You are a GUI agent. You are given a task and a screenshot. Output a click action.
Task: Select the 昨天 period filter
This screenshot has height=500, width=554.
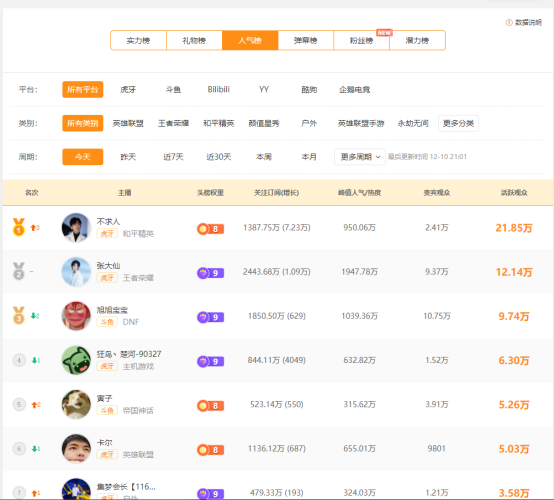[128, 157]
